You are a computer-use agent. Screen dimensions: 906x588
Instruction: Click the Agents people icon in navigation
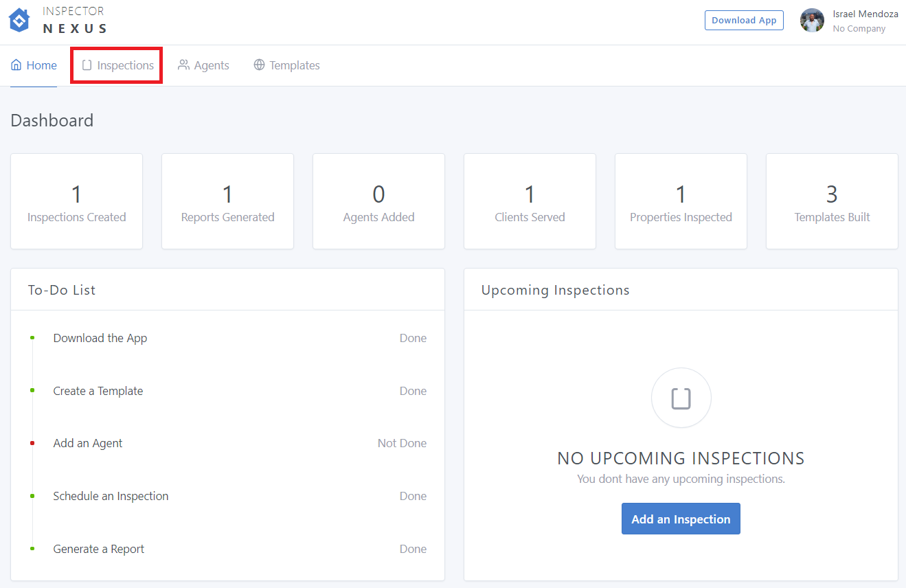183,65
